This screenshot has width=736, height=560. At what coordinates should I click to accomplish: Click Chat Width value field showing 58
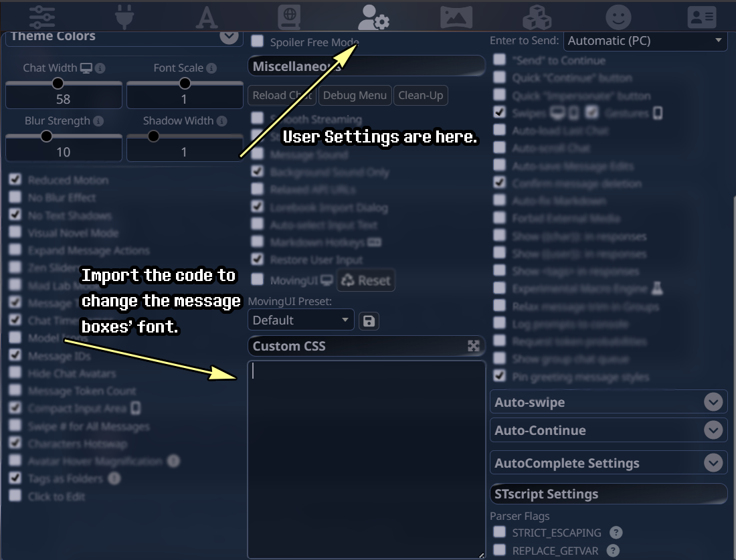(x=64, y=99)
